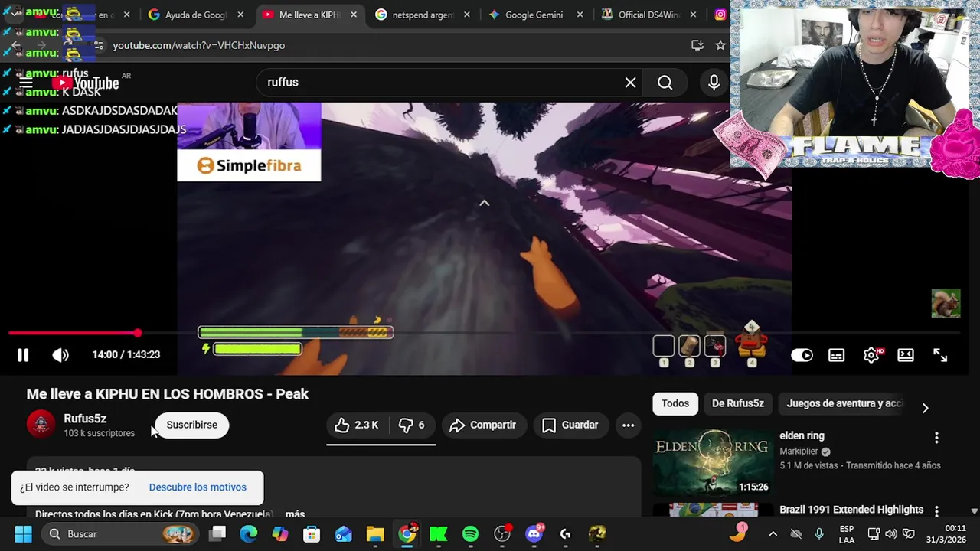Open site info icon beside URL

98,45
